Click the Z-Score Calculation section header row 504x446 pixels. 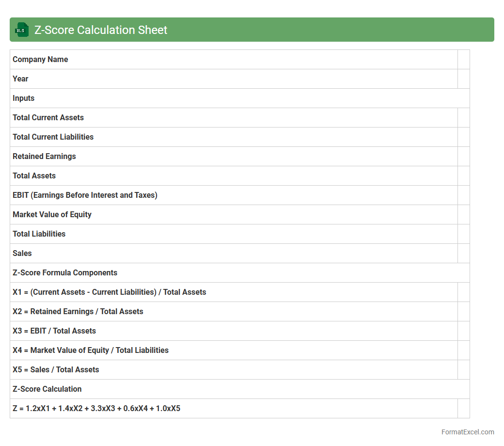tap(239, 389)
